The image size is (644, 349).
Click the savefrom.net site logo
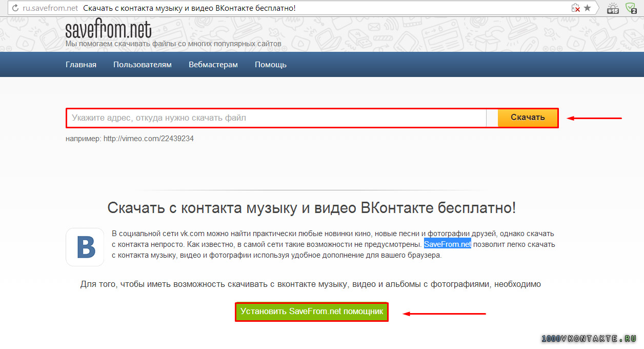108,30
